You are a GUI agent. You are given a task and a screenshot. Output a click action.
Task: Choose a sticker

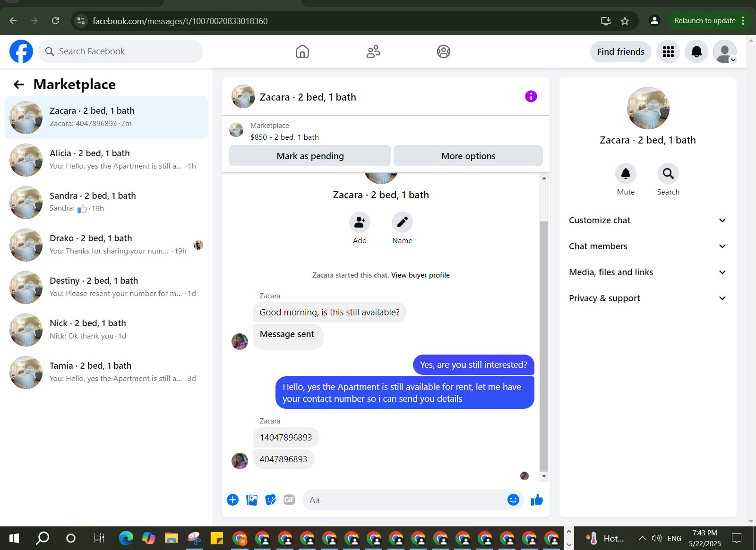tap(270, 500)
